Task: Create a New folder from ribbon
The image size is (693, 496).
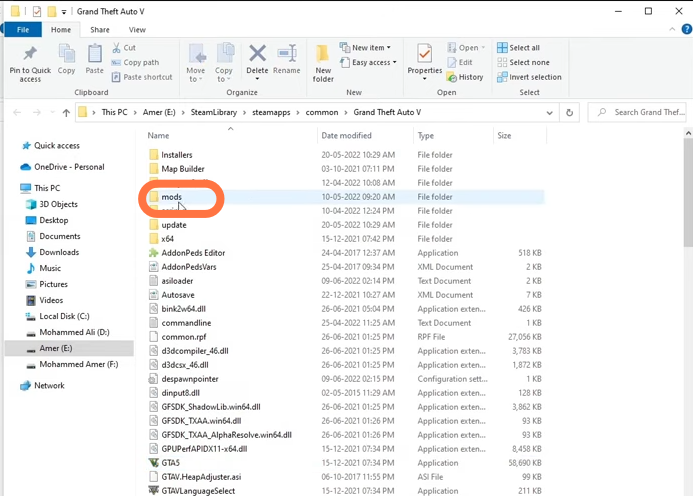Action: click(x=323, y=63)
